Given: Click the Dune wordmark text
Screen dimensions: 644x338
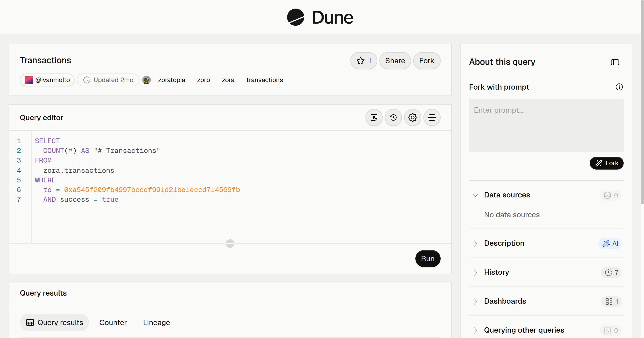Looking at the screenshot, I should [332, 17].
